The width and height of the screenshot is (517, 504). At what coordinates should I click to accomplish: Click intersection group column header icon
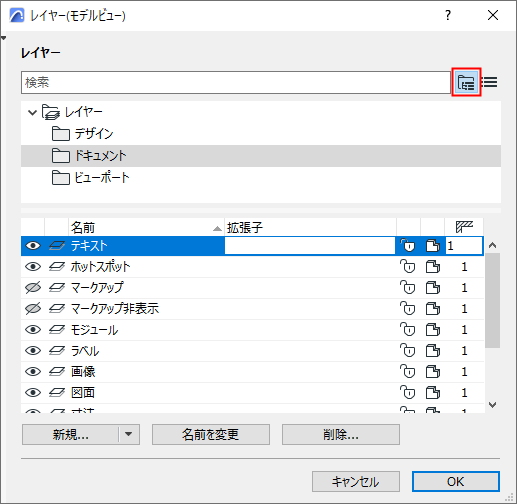(x=464, y=227)
